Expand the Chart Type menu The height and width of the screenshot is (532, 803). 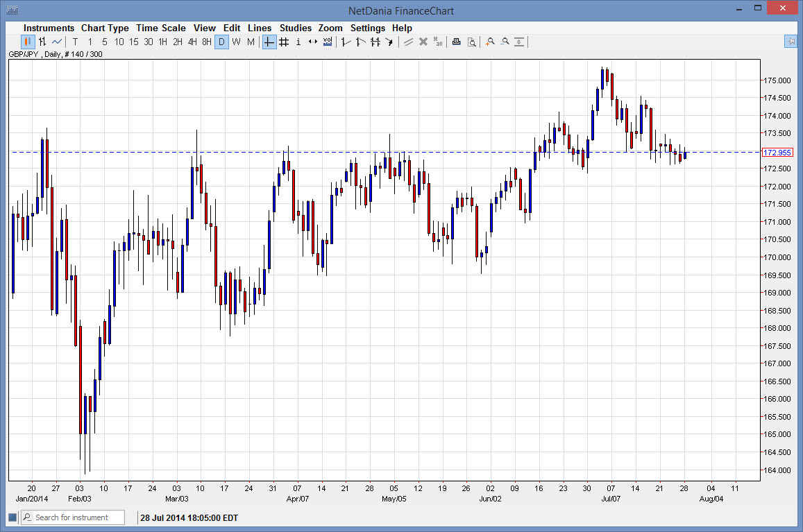(105, 28)
